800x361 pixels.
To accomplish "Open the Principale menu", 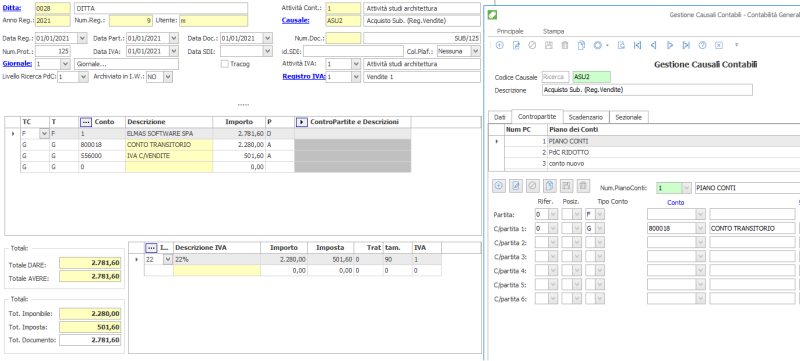I will point(510,31).
